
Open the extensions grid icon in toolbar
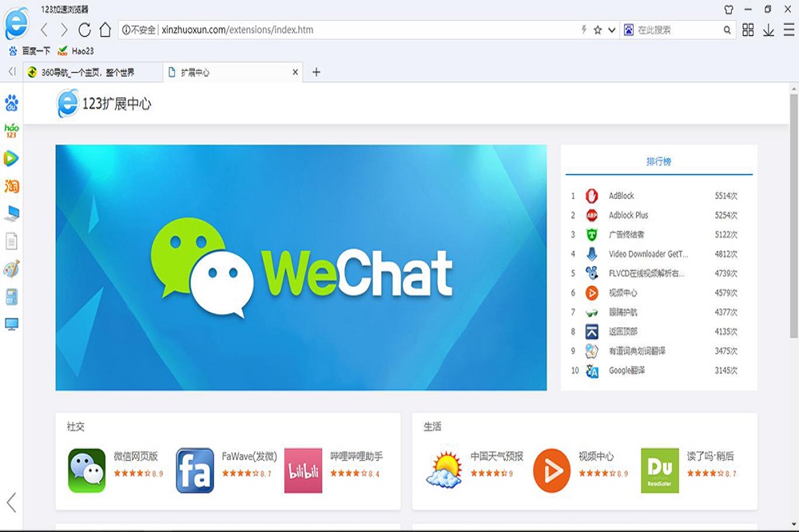(748, 30)
